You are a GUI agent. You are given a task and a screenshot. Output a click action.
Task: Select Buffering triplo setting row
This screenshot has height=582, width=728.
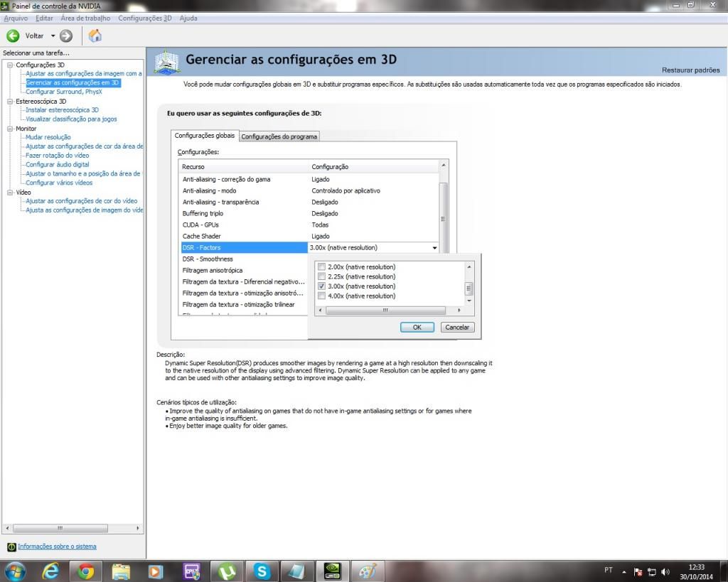pos(310,213)
